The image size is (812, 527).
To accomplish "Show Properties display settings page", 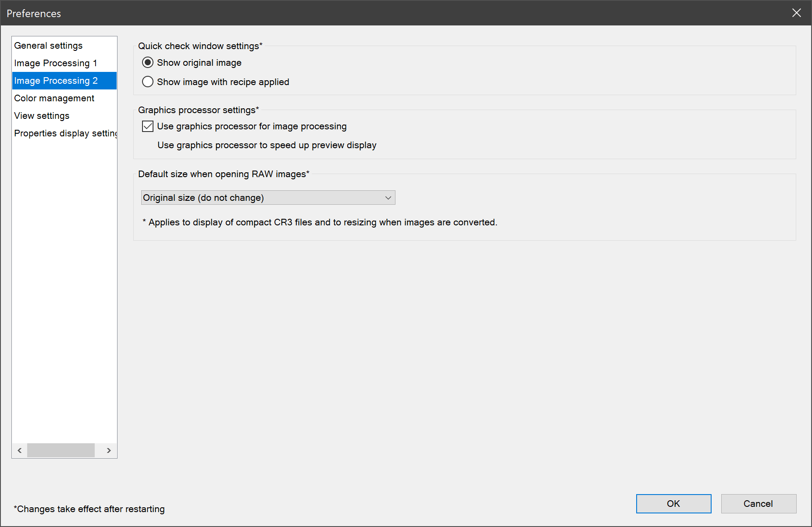I will click(x=65, y=133).
